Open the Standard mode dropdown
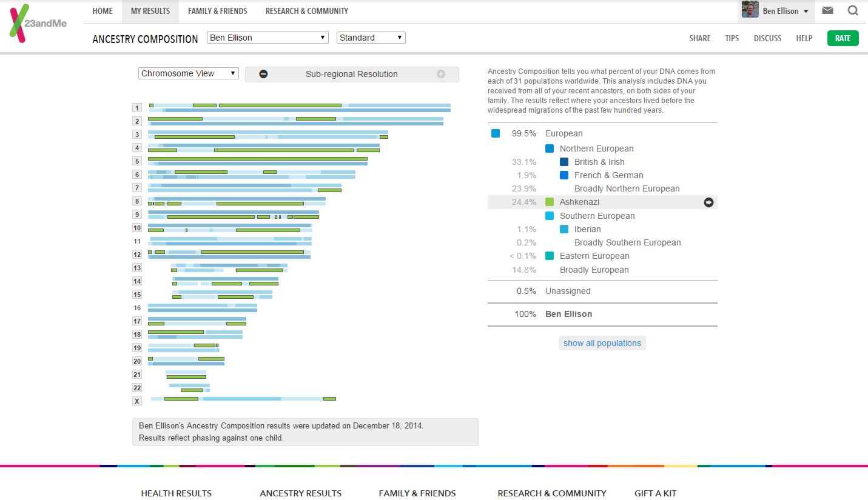 coord(371,38)
